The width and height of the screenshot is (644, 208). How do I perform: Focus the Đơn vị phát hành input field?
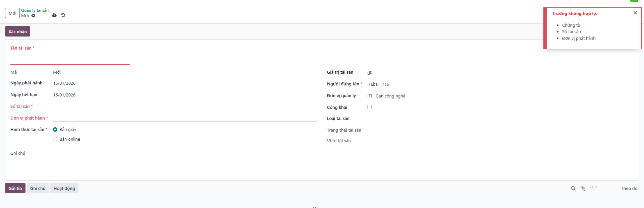click(185, 118)
